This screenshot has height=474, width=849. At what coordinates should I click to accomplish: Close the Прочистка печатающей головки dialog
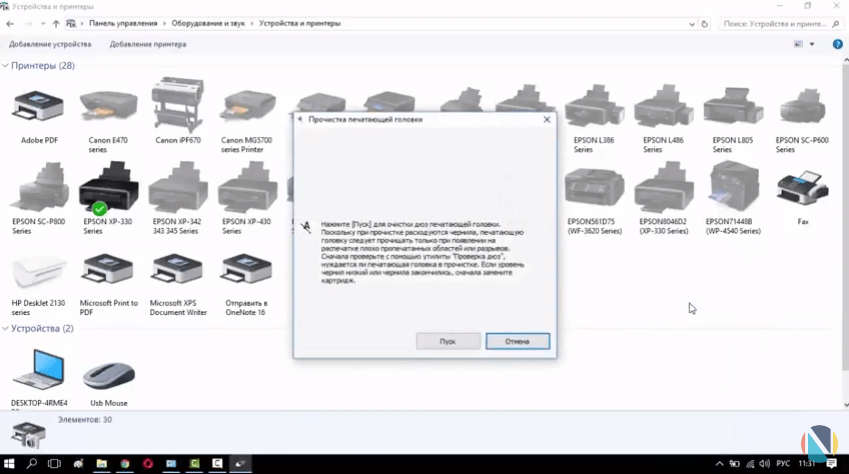point(547,119)
